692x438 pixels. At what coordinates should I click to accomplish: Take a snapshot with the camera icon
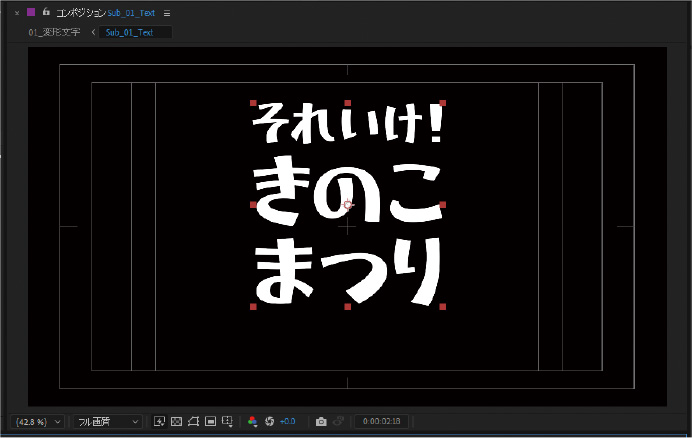(x=321, y=422)
